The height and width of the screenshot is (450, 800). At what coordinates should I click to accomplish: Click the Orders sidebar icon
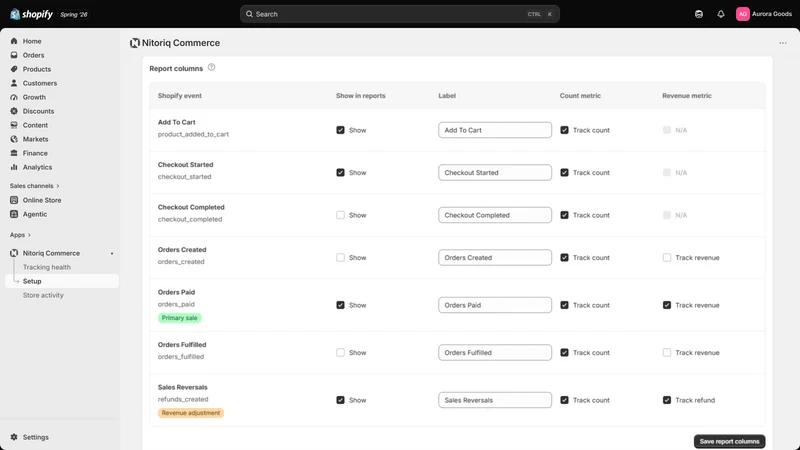pos(14,55)
